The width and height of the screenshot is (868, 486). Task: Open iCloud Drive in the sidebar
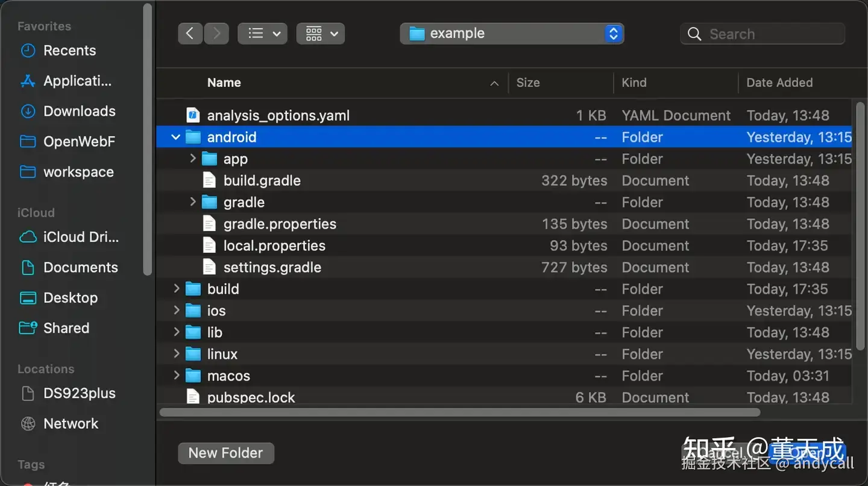tap(81, 237)
